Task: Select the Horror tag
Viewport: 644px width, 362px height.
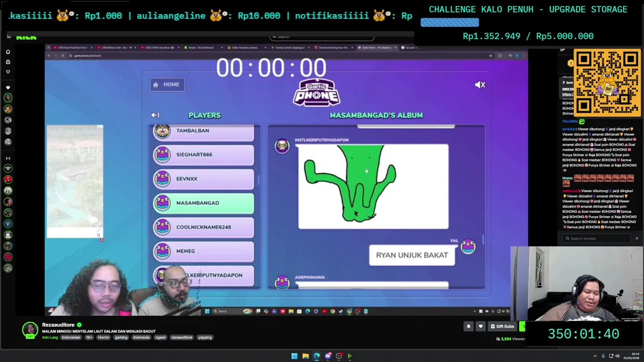Action: [x=104, y=337]
